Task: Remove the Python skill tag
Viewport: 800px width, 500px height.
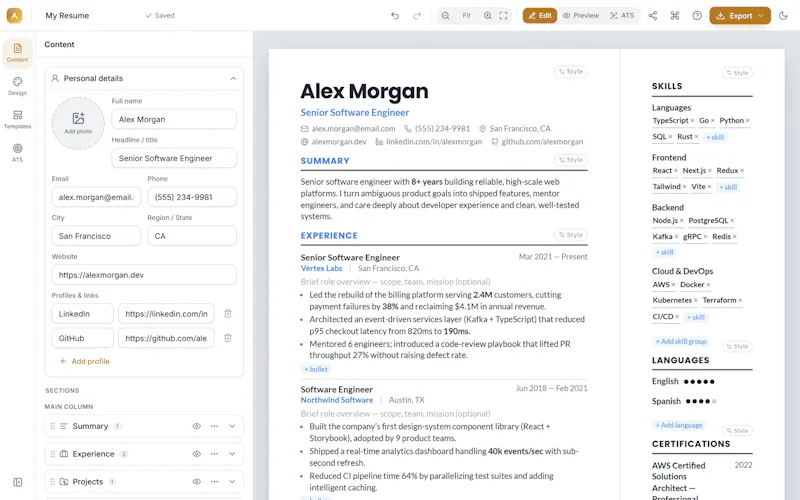Action: [747, 121]
